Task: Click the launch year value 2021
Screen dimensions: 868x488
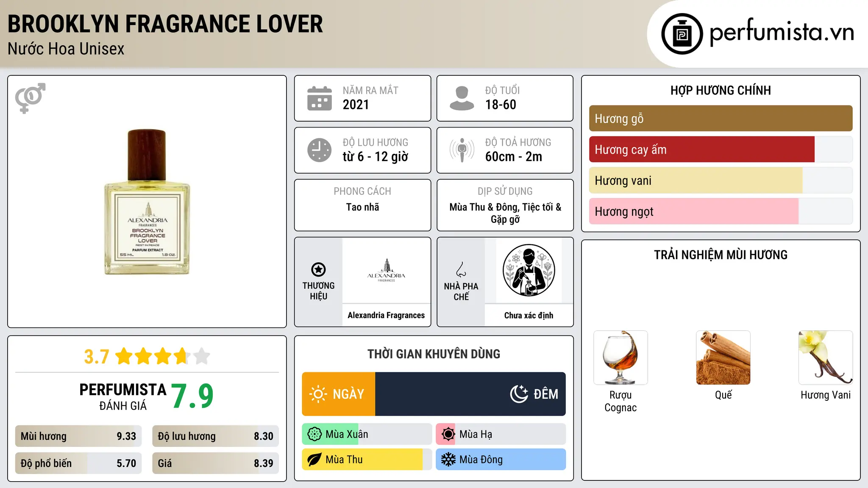Action: (x=356, y=105)
